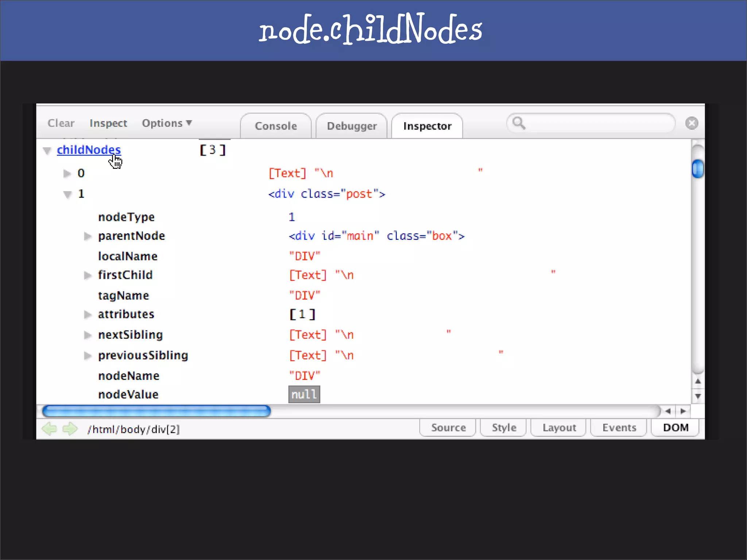Click the nodeType property name
Viewport: 747px width, 560px height.
(x=127, y=217)
